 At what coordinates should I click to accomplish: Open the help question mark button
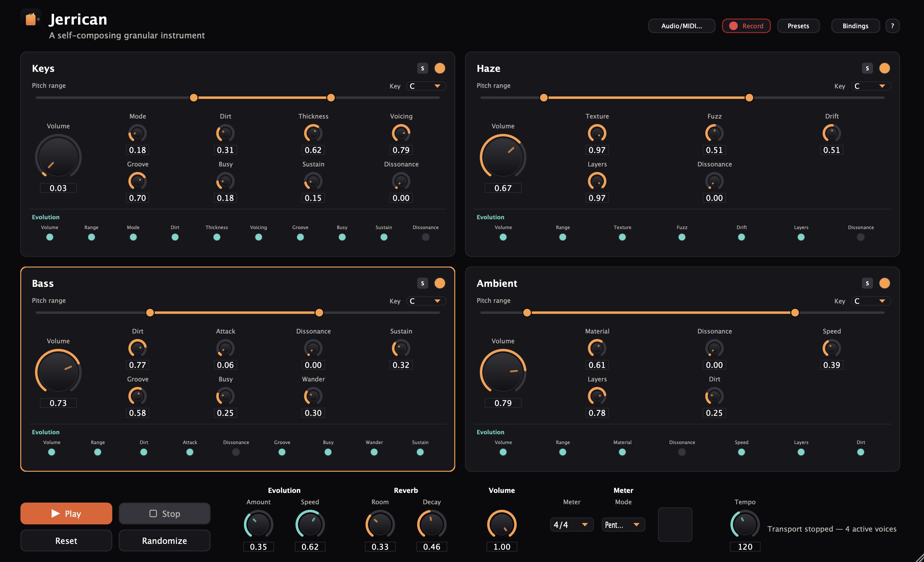pos(892,26)
